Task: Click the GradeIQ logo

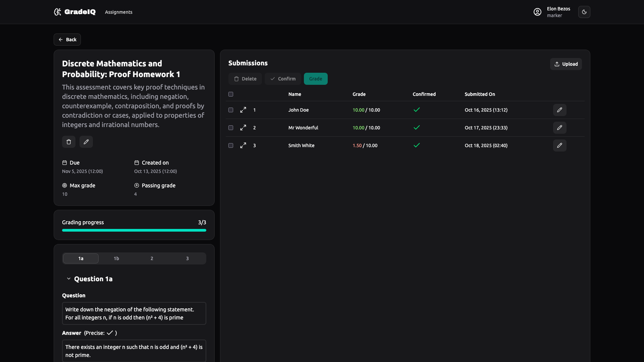Action: point(75,12)
